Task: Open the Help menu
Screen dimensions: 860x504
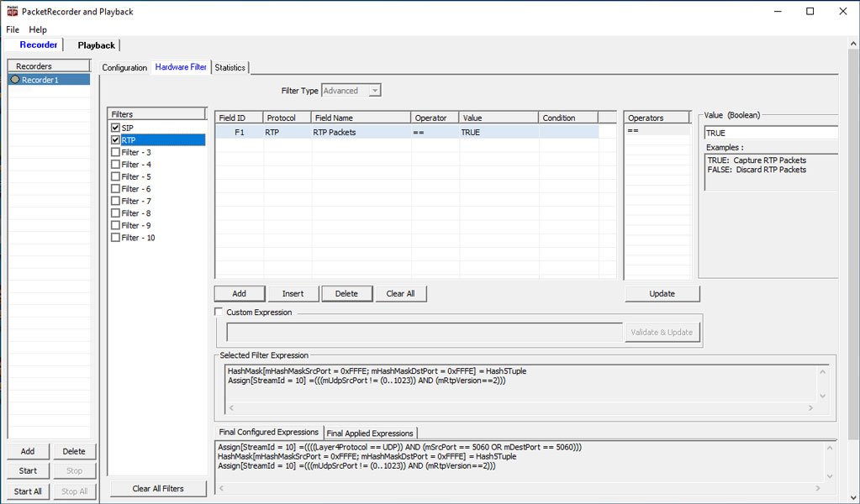Action: (38, 29)
